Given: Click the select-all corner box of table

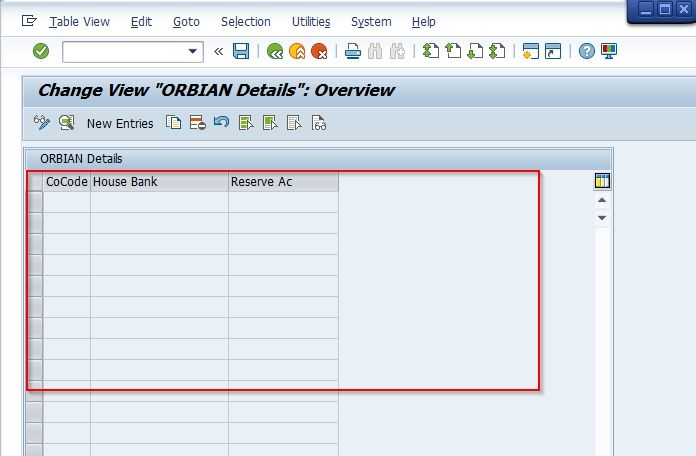Looking at the screenshot, I should [x=35, y=182].
